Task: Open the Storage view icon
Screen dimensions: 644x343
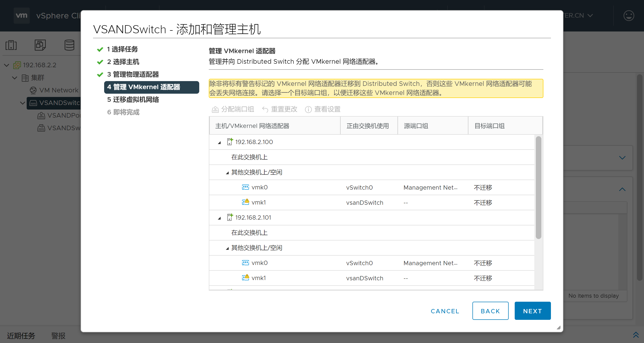Action: click(69, 45)
